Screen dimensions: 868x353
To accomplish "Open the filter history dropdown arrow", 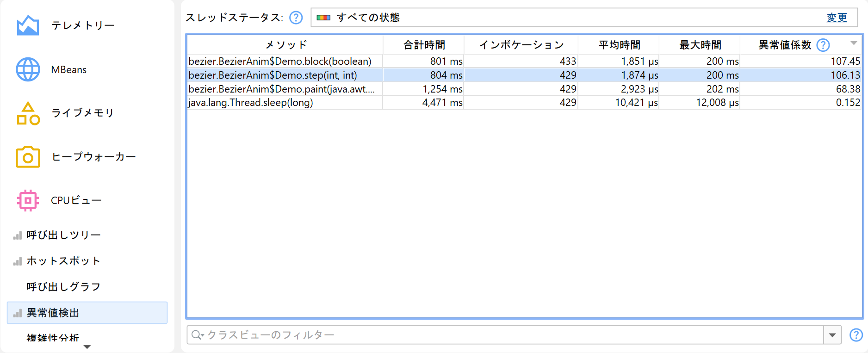I will point(832,335).
